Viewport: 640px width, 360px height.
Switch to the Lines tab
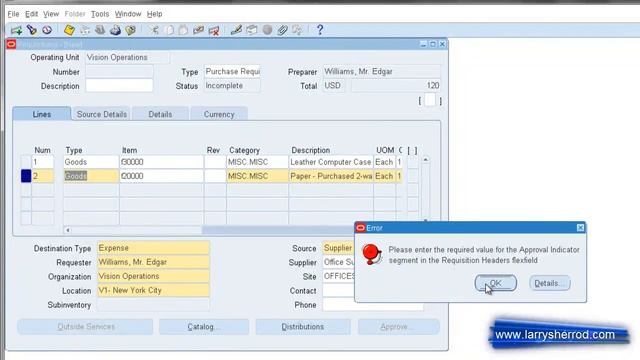pyautogui.click(x=42, y=114)
